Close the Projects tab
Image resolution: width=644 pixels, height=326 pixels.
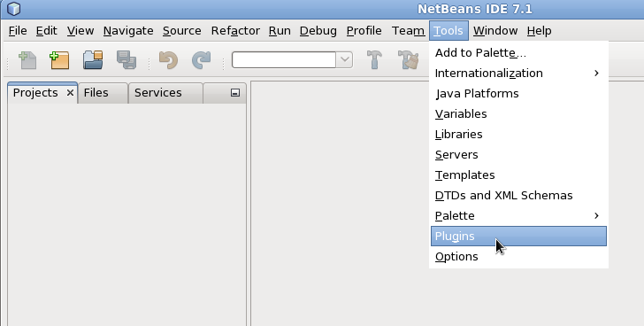(x=70, y=93)
